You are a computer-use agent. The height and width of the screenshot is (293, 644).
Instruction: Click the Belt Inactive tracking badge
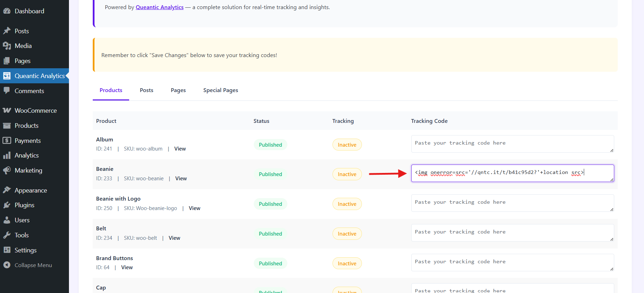347,234
